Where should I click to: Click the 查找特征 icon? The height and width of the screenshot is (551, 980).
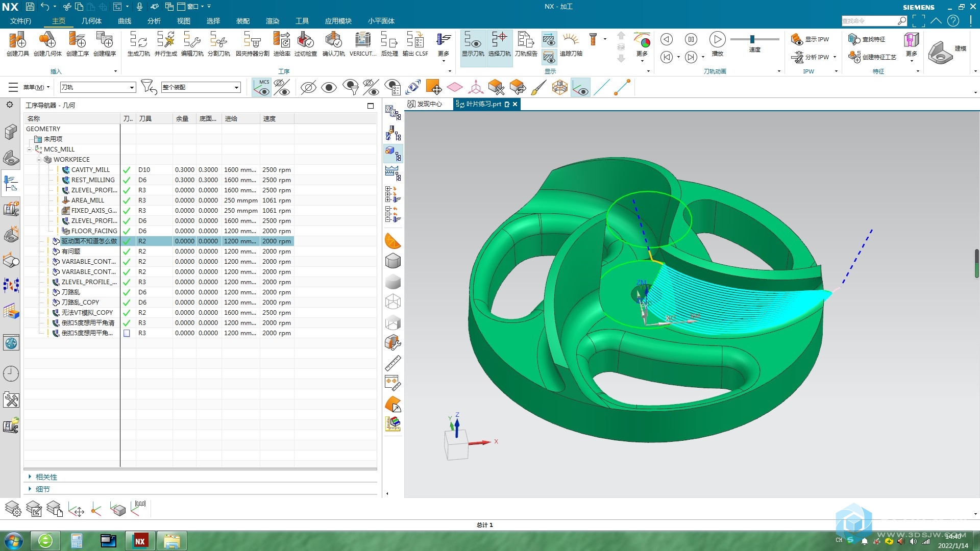867,39
